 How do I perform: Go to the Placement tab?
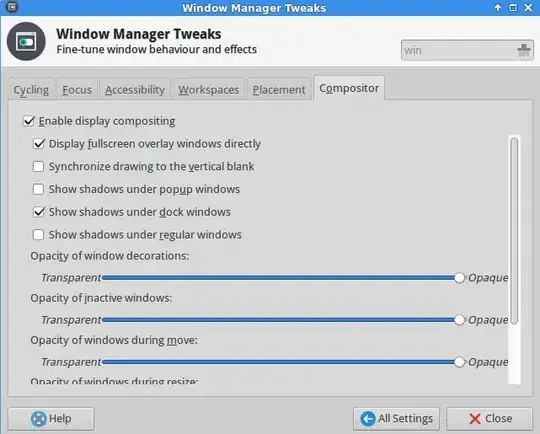pyautogui.click(x=279, y=90)
